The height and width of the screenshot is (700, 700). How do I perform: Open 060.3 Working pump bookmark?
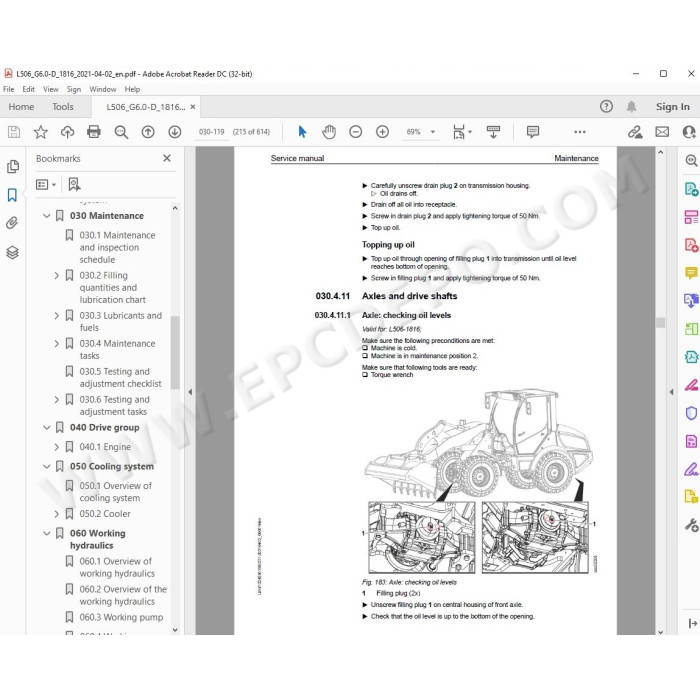121,617
